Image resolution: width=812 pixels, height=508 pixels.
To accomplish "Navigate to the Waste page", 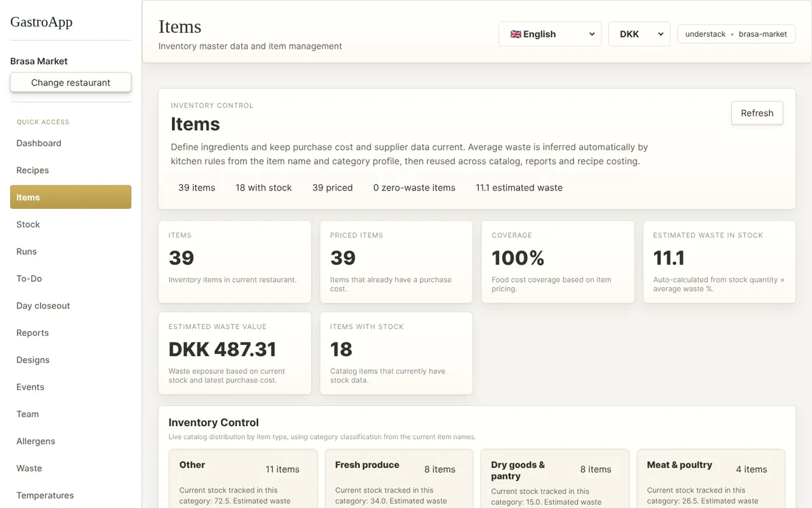I will point(70,468).
